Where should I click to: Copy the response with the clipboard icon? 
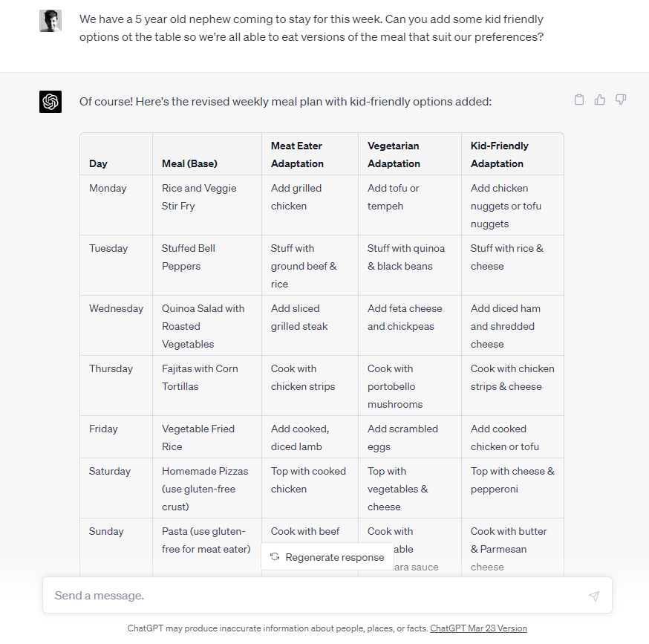pos(579,100)
